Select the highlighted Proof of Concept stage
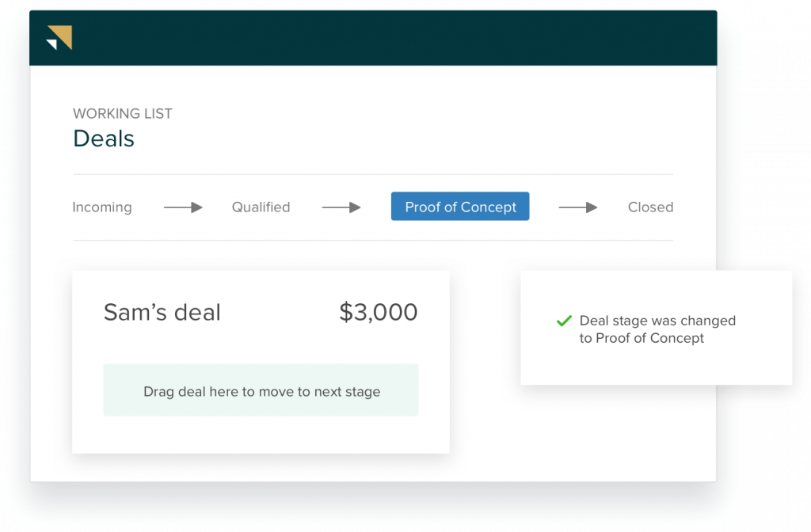811x532 pixels. (x=460, y=207)
